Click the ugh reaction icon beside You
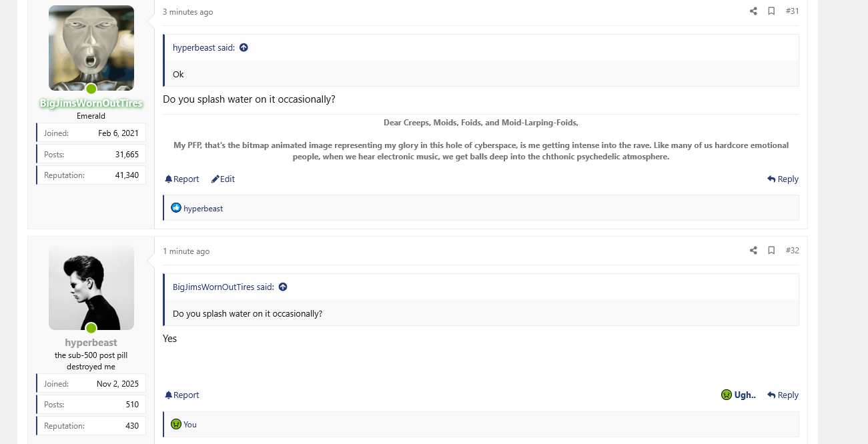The height and width of the screenshot is (444, 868). pyautogui.click(x=176, y=424)
